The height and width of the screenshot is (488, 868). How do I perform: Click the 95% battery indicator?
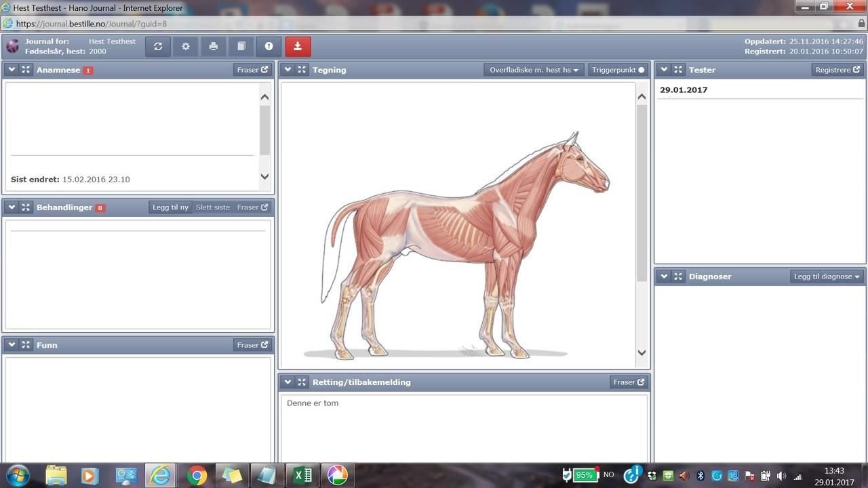[x=584, y=475]
